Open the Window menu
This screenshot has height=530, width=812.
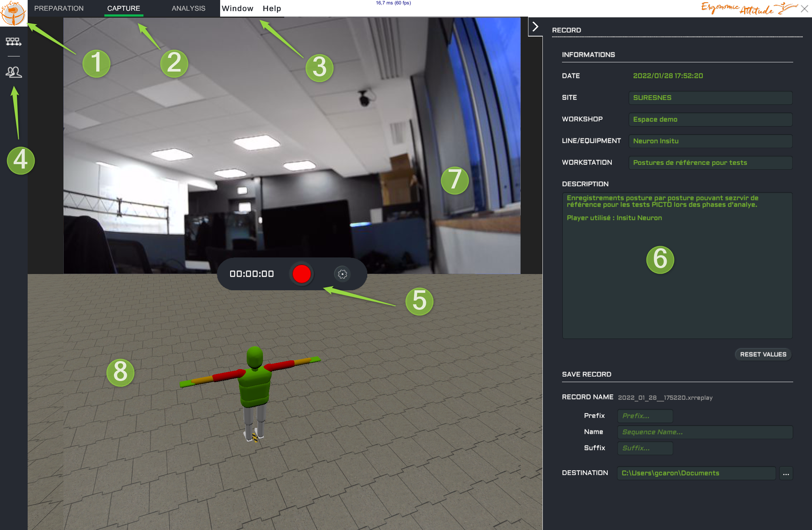pyautogui.click(x=237, y=8)
